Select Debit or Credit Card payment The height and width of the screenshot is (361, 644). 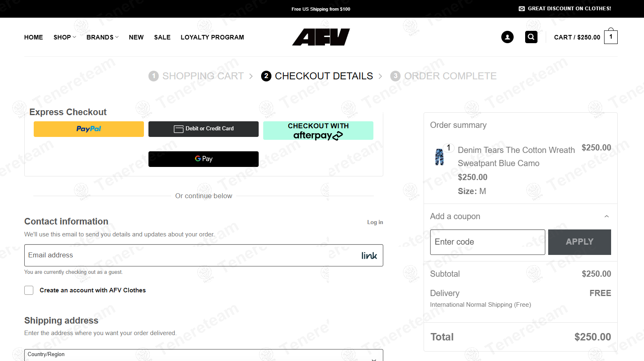[x=203, y=129]
